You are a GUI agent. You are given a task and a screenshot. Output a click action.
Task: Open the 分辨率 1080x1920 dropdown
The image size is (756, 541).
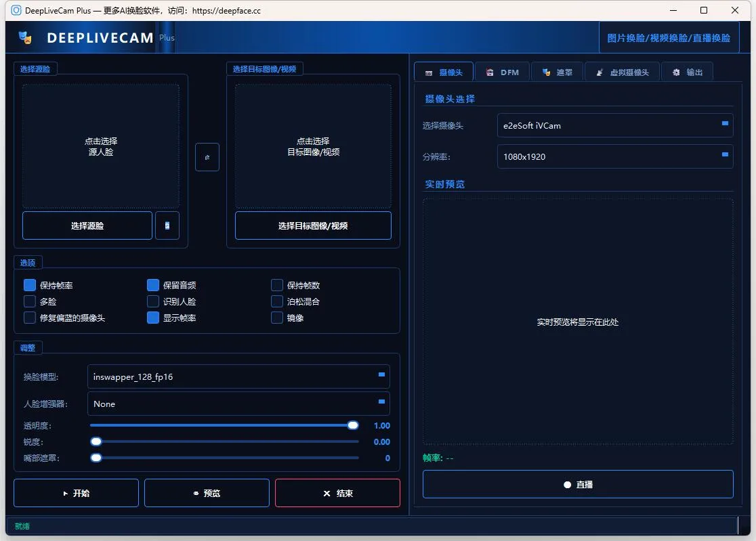615,156
